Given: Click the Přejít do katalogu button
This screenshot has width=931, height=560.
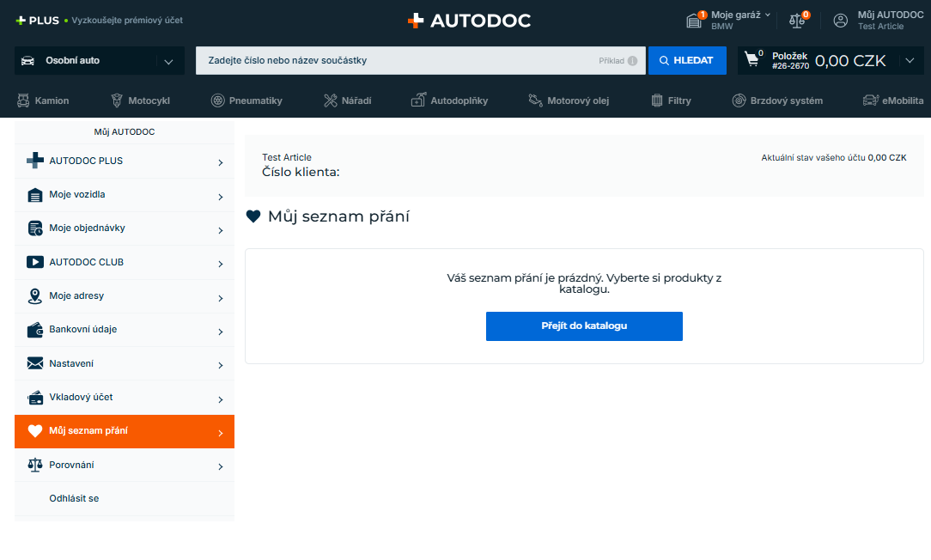Looking at the screenshot, I should pyautogui.click(x=584, y=326).
